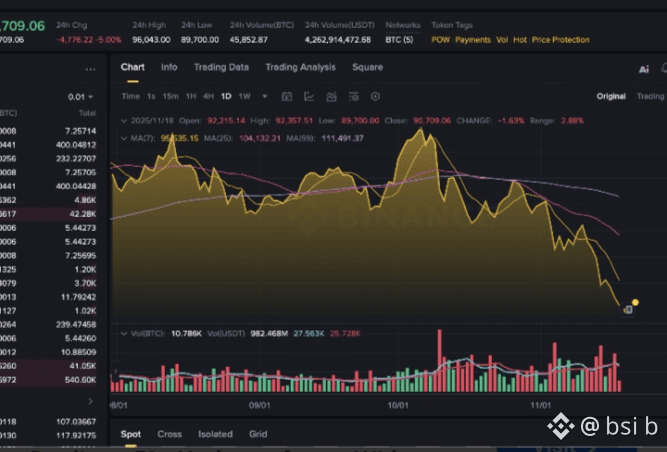Viewport: 667px width, 452px height.
Task: Open the order book three-dot menu
Action: [90, 69]
